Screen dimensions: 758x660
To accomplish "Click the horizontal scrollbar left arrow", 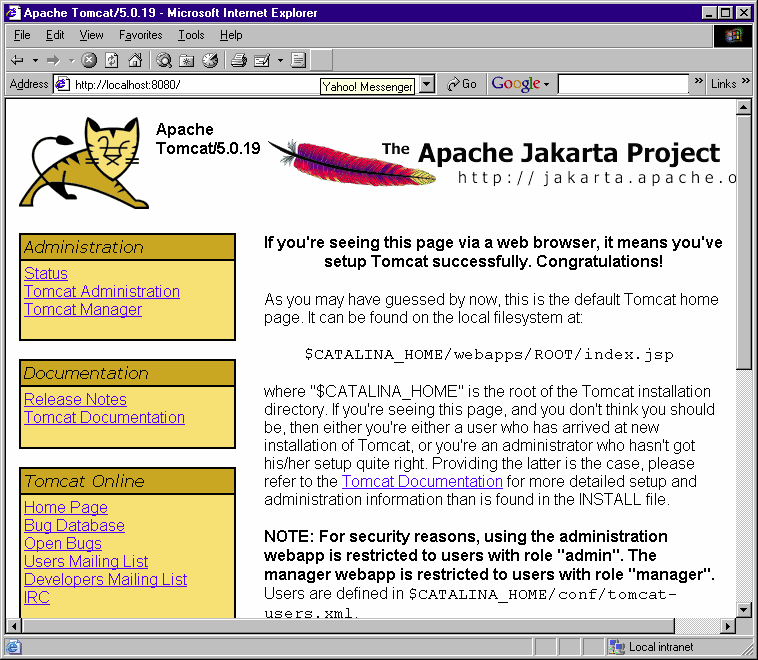I will [x=14, y=626].
